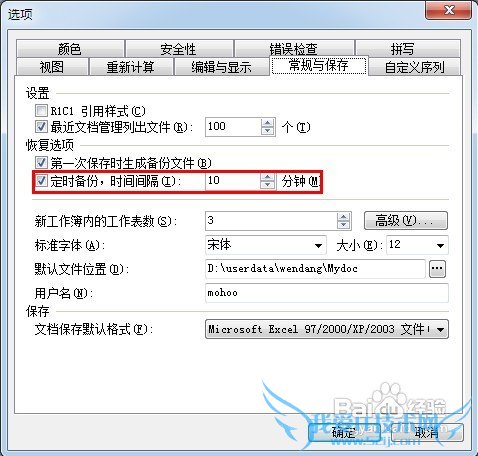This screenshot has width=478, height=456.
Task: Open the 编辑与显示 tab
Action: pyautogui.click(x=221, y=67)
